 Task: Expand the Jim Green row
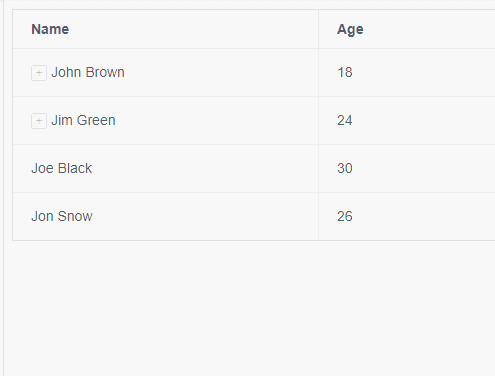(x=39, y=121)
